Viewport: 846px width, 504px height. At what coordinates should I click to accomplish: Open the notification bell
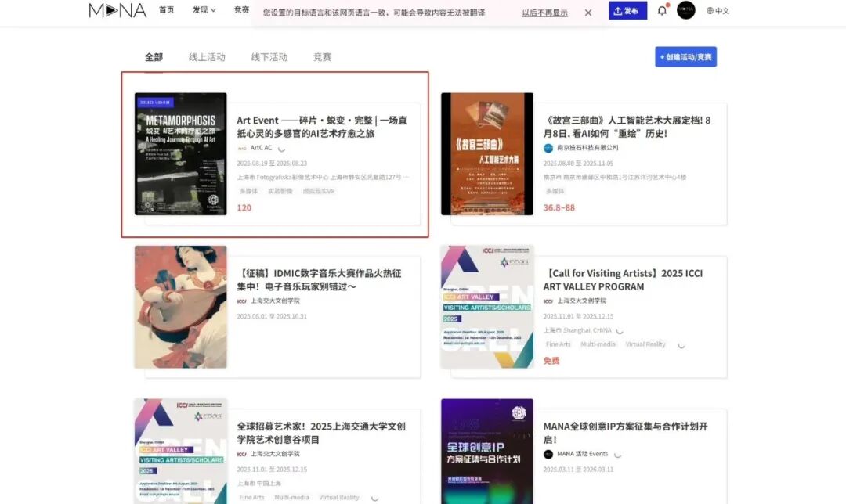tap(662, 10)
